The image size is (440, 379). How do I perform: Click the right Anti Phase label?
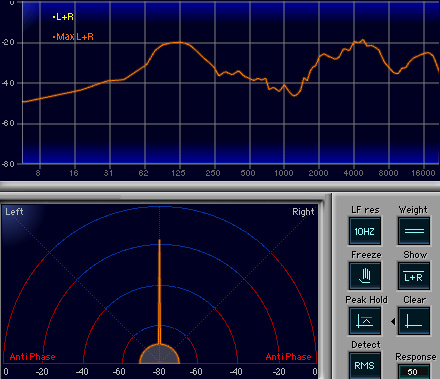(x=288, y=357)
